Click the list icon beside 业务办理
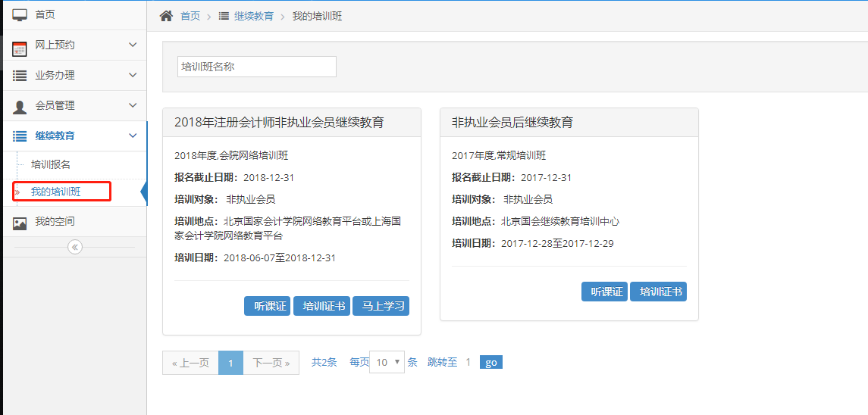The width and height of the screenshot is (868, 415). point(20,76)
